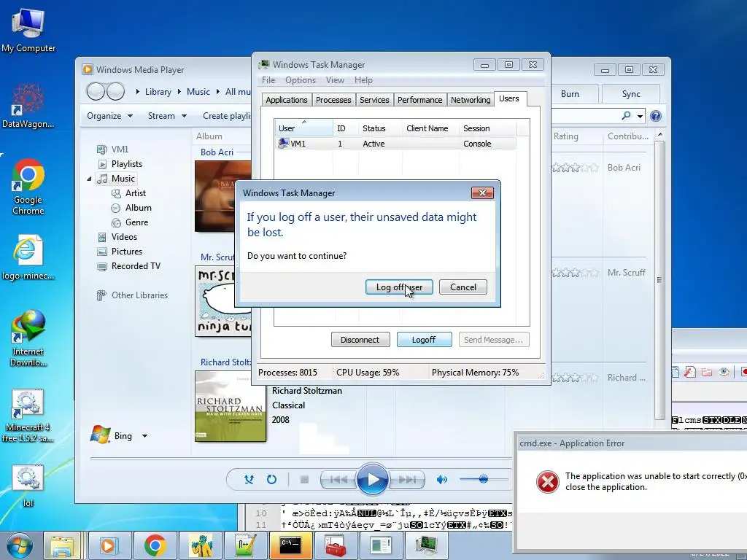The image size is (747, 560).
Task: Open the Sync tab in Media Player
Action: [631, 94]
